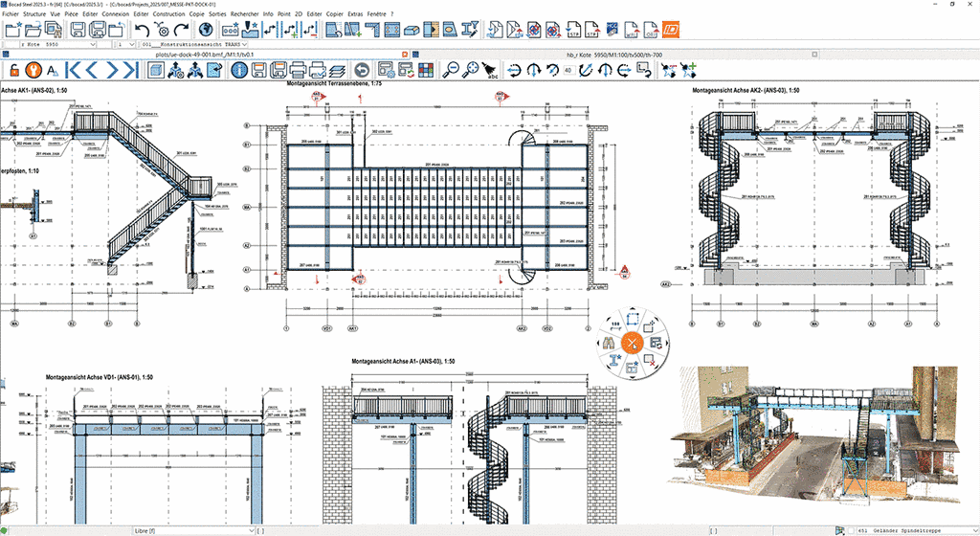Viewport: 980px width, 536px height.
Task: Click the zoom out magnifier icon
Action: (451, 70)
